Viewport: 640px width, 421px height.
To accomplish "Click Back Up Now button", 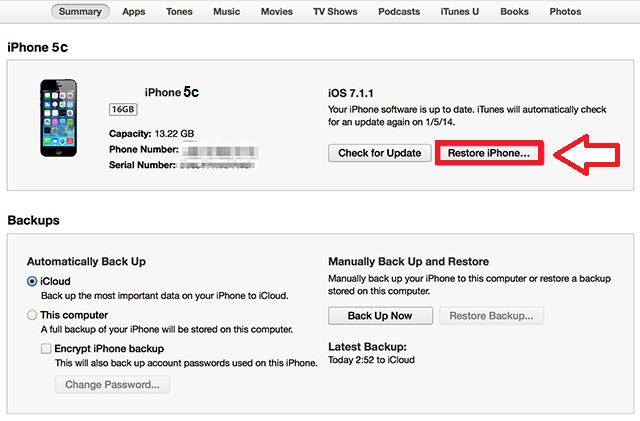I will [380, 316].
